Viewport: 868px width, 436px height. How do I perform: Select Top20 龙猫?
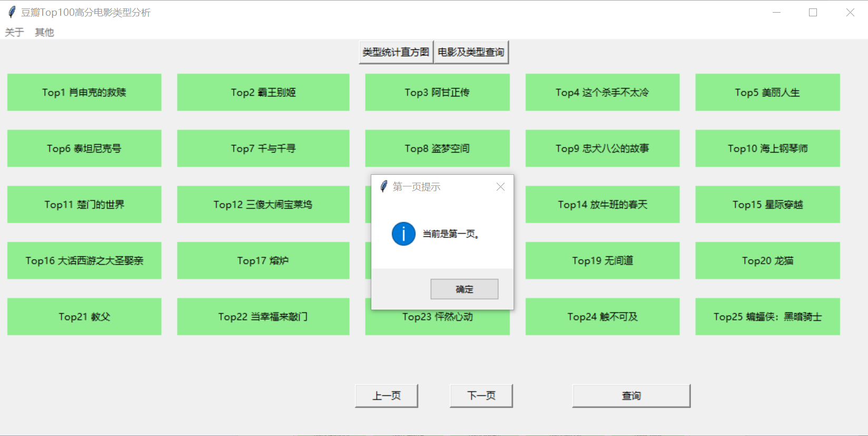[x=767, y=261]
